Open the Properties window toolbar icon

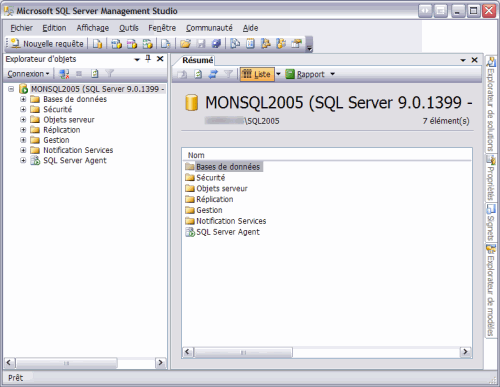click(296, 44)
